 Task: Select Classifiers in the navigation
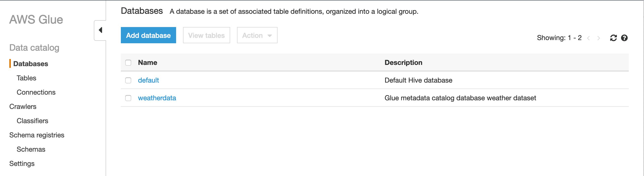[32, 121]
